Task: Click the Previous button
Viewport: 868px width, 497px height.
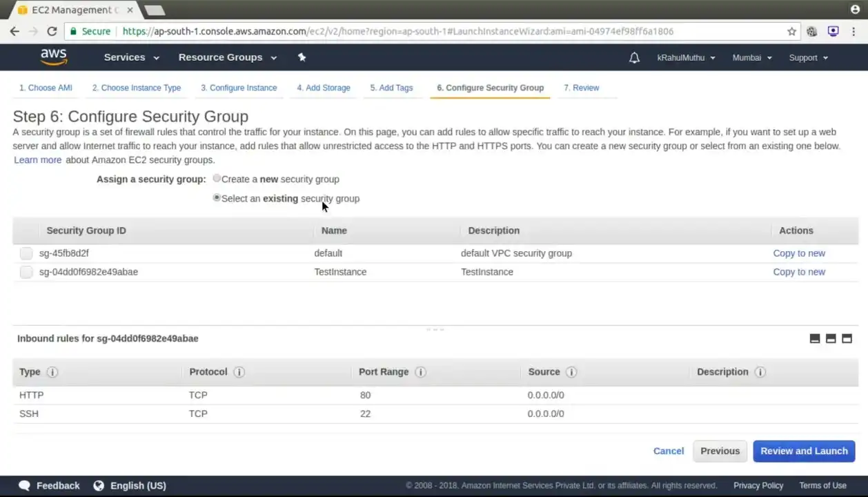Action: 720,451
